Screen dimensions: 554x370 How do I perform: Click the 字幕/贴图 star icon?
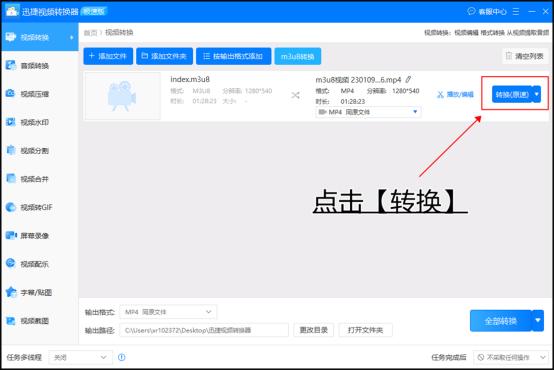pos(11,292)
